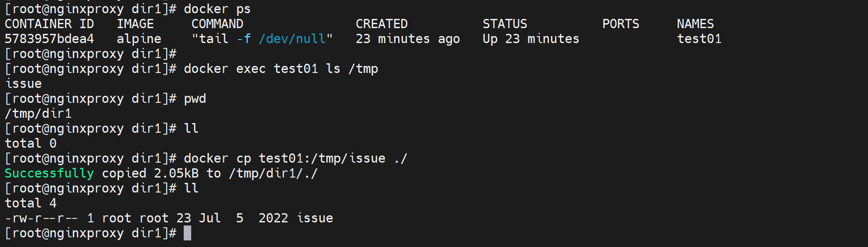
Task: Click the alpine image name
Action: pyautogui.click(x=139, y=39)
